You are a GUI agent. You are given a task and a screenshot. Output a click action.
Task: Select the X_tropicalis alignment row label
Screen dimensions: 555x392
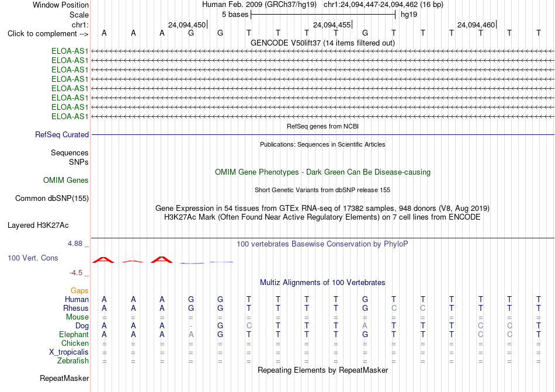pyautogui.click(x=69, y=352)
